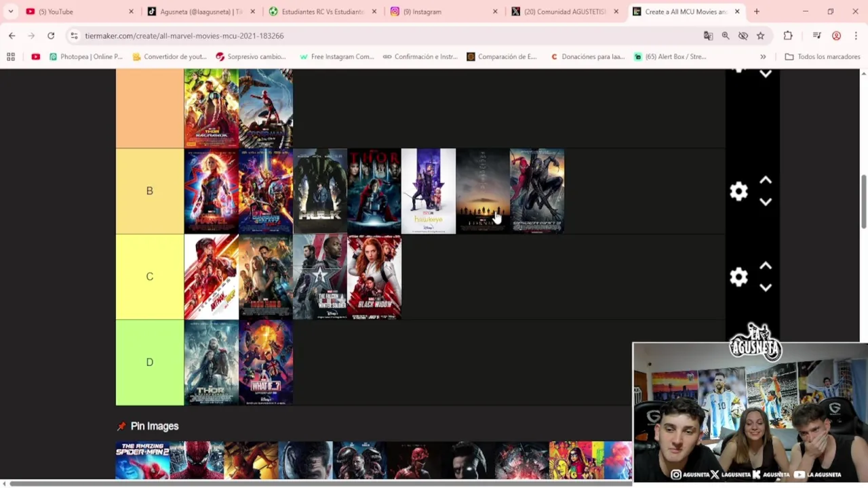Viewport: 868px width, 488px height.
Task: Open settings gear for tier B row
Action: click(x=738, y=191)
